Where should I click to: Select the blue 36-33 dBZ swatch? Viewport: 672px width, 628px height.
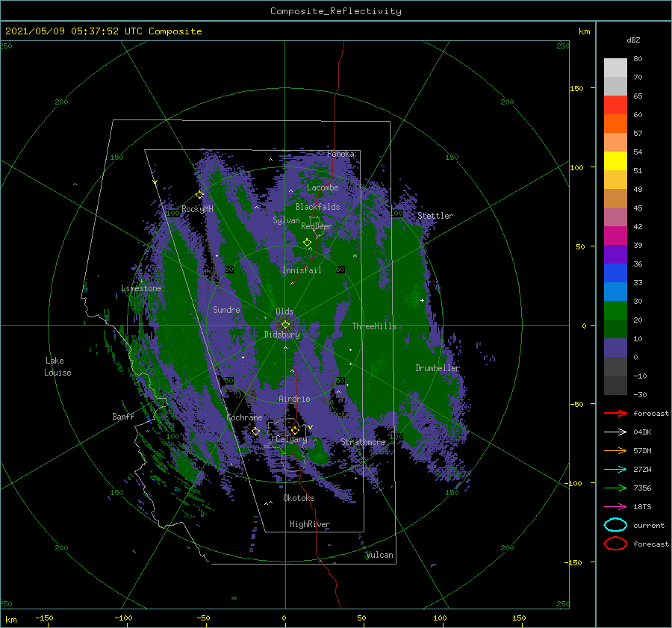615,273
